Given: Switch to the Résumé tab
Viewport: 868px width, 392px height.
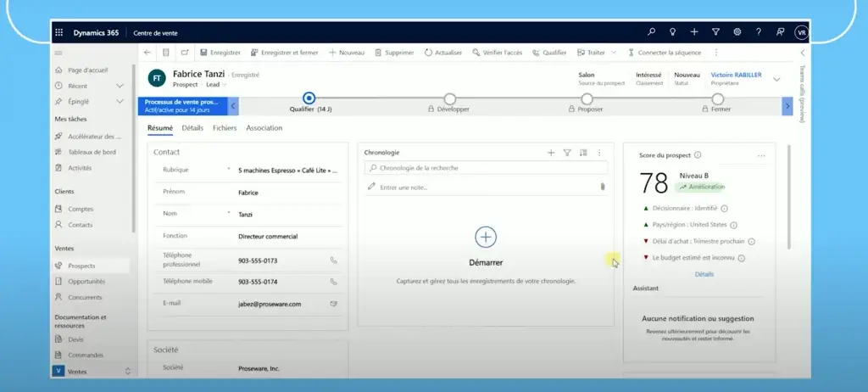Looking at the screenshot, I should (x=160, y=128).
